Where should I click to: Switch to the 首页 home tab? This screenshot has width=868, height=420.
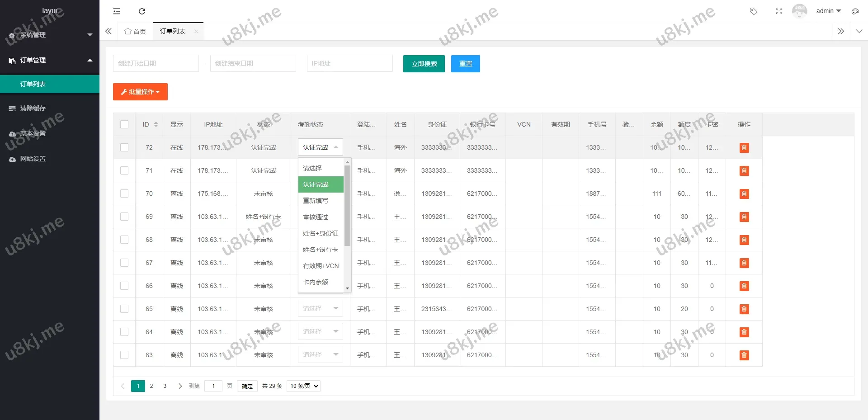[136, 31]
